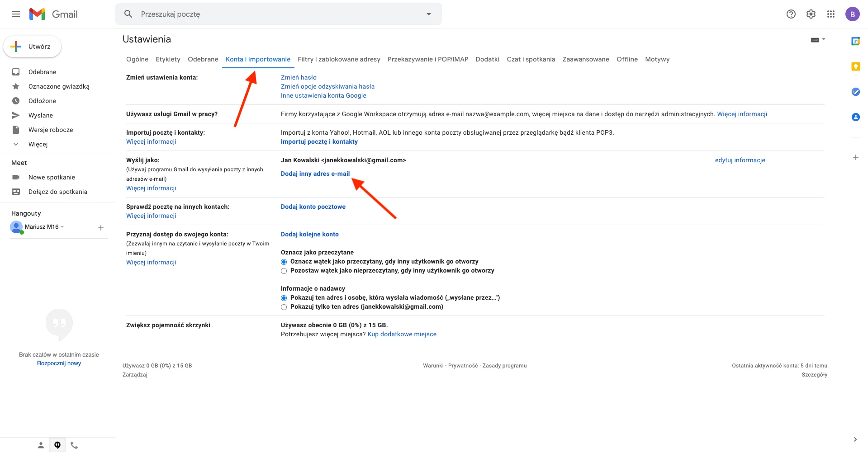Select 'Pozostaw wątek jako nieprzeczytany' radio option
This screenshot has width=868, height=452.
(x=284, y=271)
